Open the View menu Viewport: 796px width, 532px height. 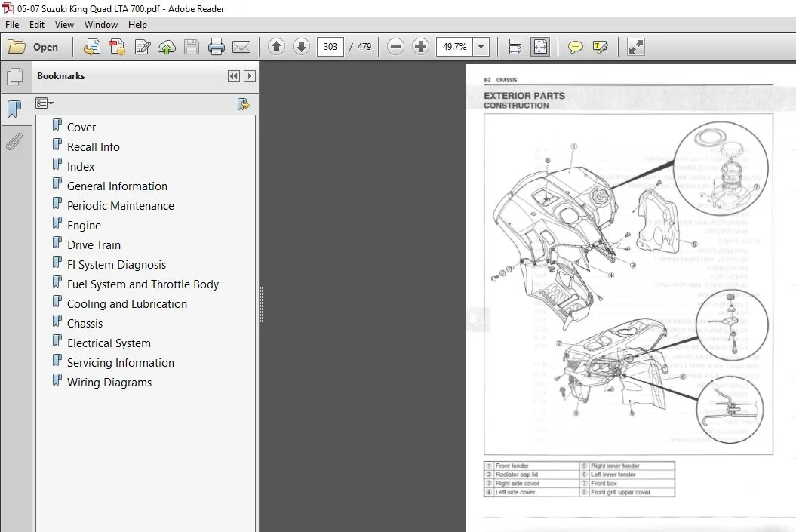pyautogui.click(x=64, y=24)
